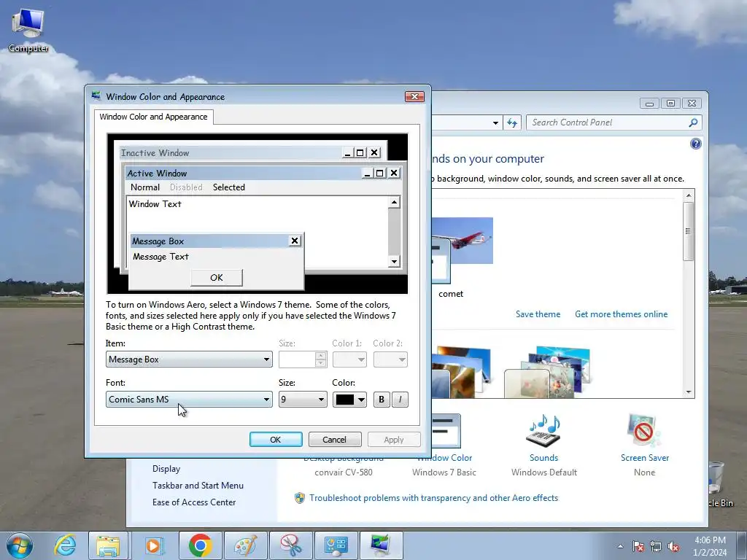Click the search magnifier in Control Panel

[693, 122]
